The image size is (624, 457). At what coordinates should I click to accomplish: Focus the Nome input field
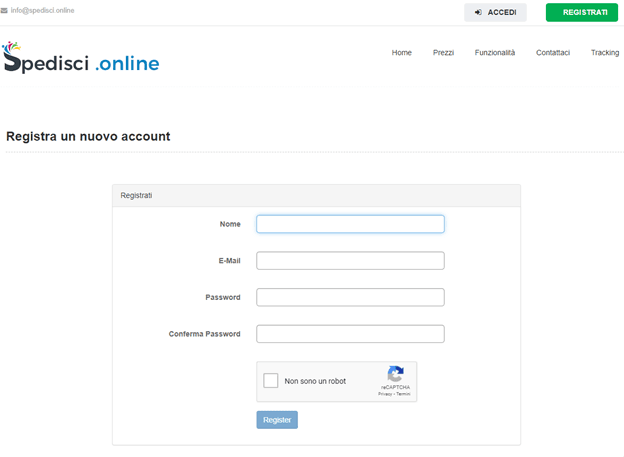(x=350, y=224)
